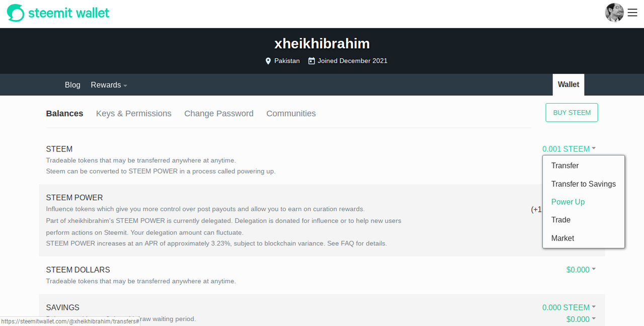This screenshot has width=644, height=326.
Task: Click the Joined December 2021 text
Action: tap(353, 61)
